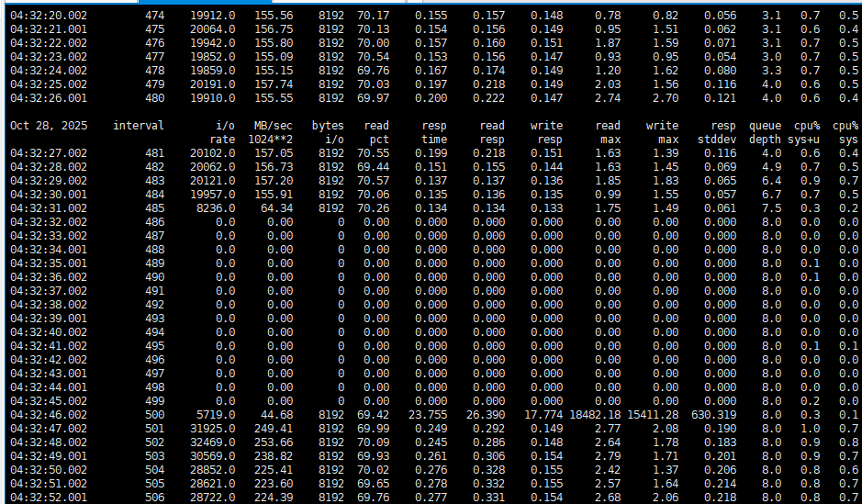Screen dimensions: 862x504
Task: Click the i/o rate value 5719.0
Action: (x=216, y=415)
